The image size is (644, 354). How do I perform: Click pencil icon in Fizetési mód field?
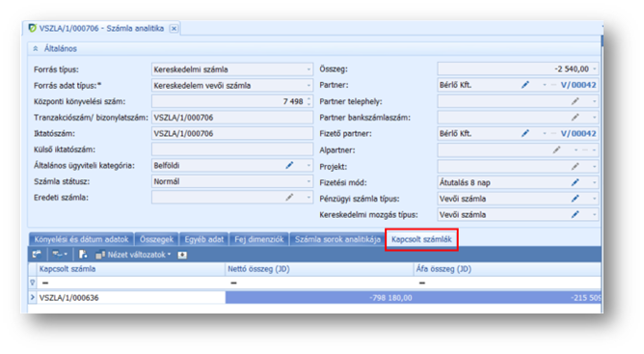tap(575, 182)
